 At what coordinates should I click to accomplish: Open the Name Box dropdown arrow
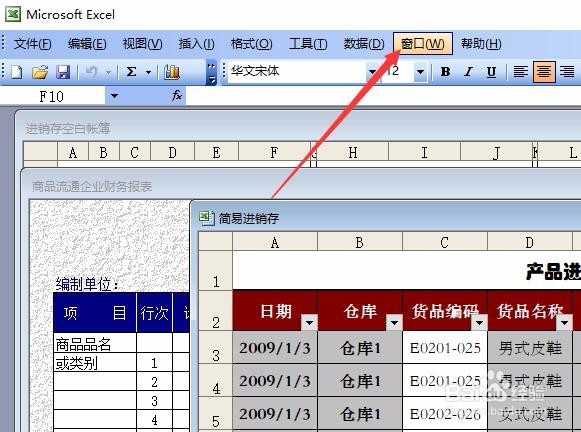pos(114,96)
